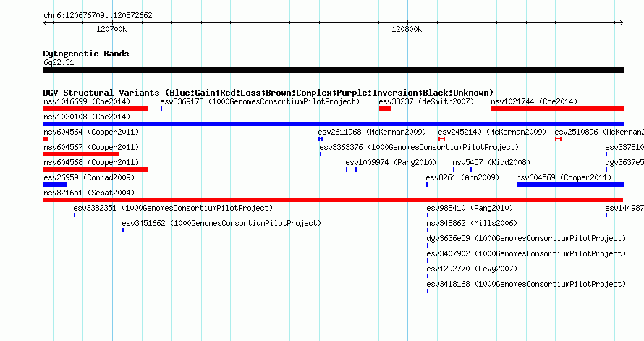Click nsv604564 (Cooper2011) label
644x341 pixels.
point(91,132)
